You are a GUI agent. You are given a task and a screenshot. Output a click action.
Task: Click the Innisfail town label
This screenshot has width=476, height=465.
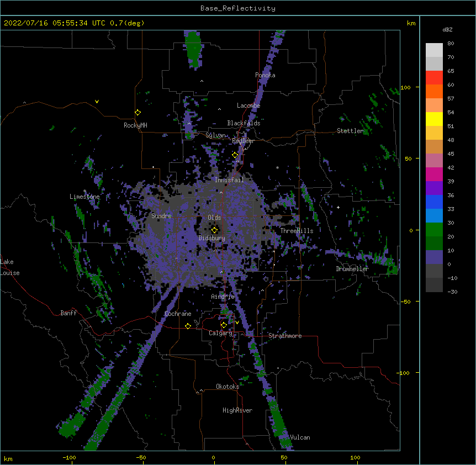pyautogui.click(x=229, y=180)
